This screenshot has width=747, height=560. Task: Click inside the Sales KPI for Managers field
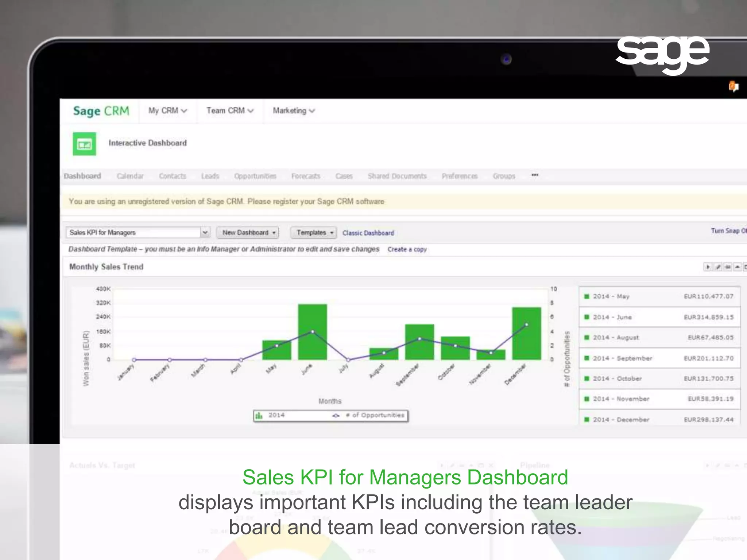point(133,232)
